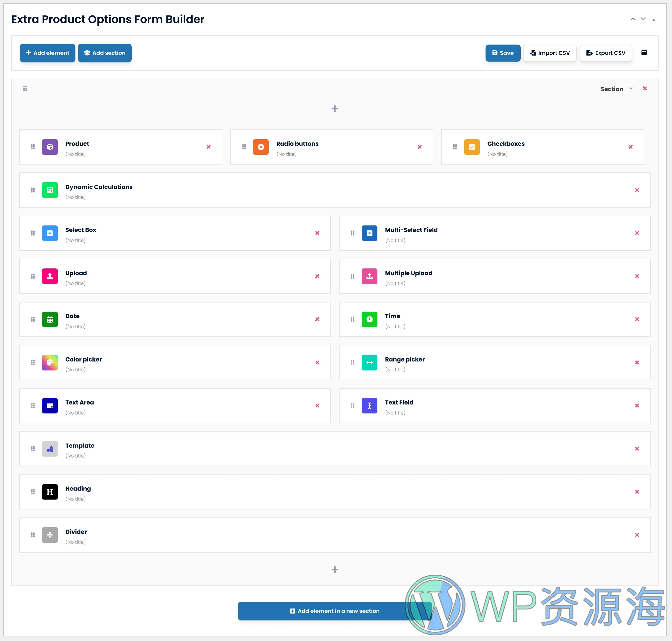Click the 'Range picker' label text
Viewport: 672px width, 641px height.
[x=404, y=359]
